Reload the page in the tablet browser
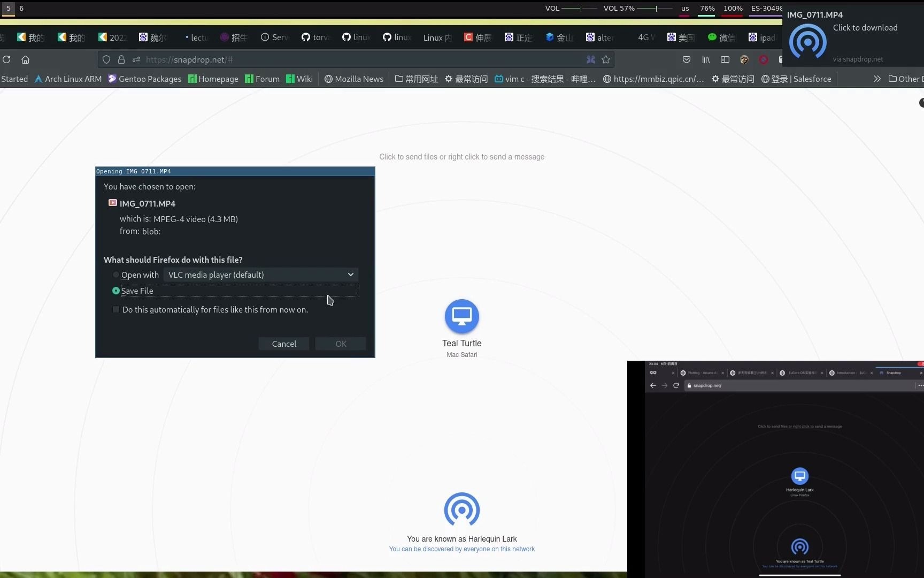Viewport: 924px width, 578px height. click(x=676, y=385)
